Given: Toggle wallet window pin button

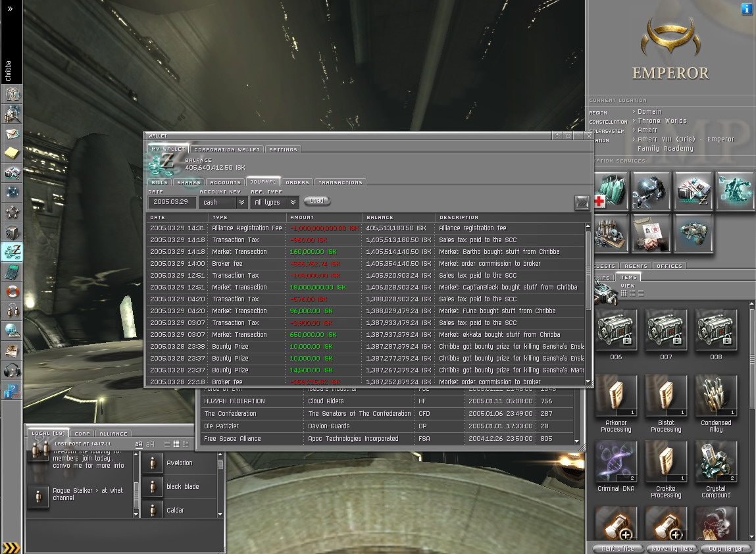Looking at the screenshot, I should click(568, 136).
